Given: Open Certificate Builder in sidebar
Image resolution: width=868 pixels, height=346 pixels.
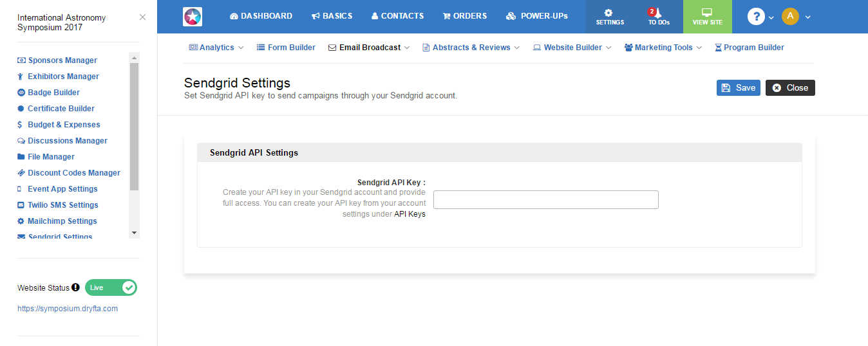Looking at the screenshot, I should coord(56,109).
